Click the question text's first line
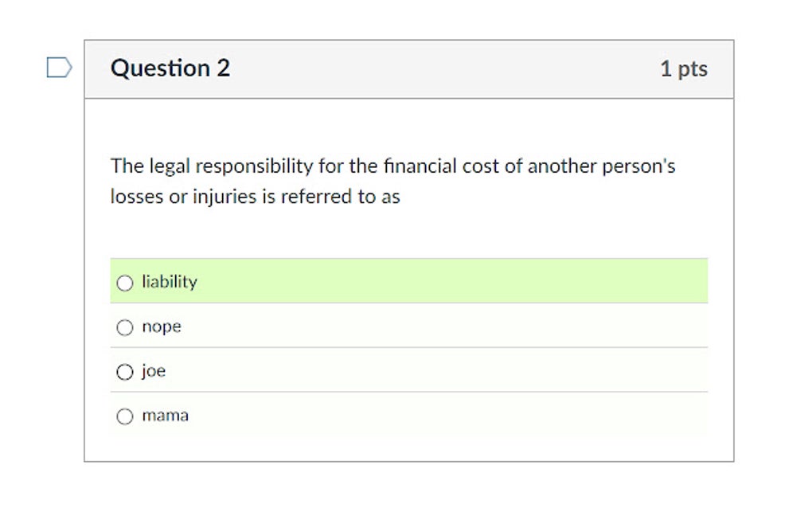This screenshot has width=812, height=508. pos(392,166)
